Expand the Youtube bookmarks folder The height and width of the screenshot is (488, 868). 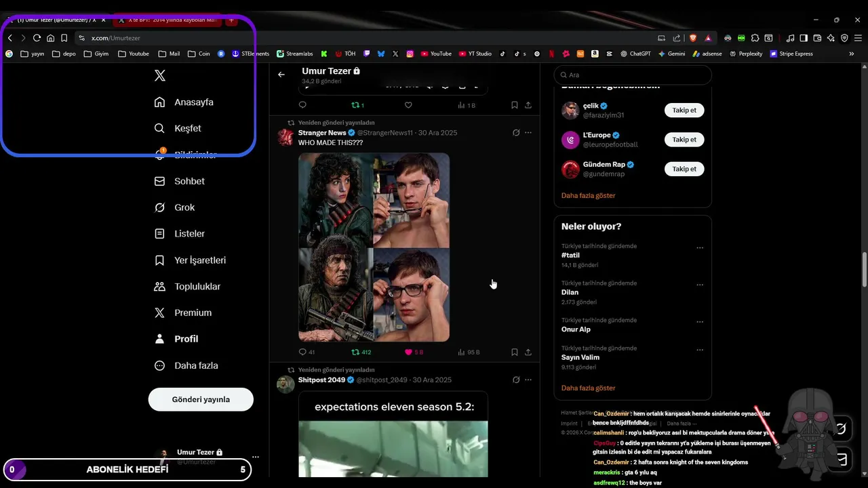tap(133, 54)
